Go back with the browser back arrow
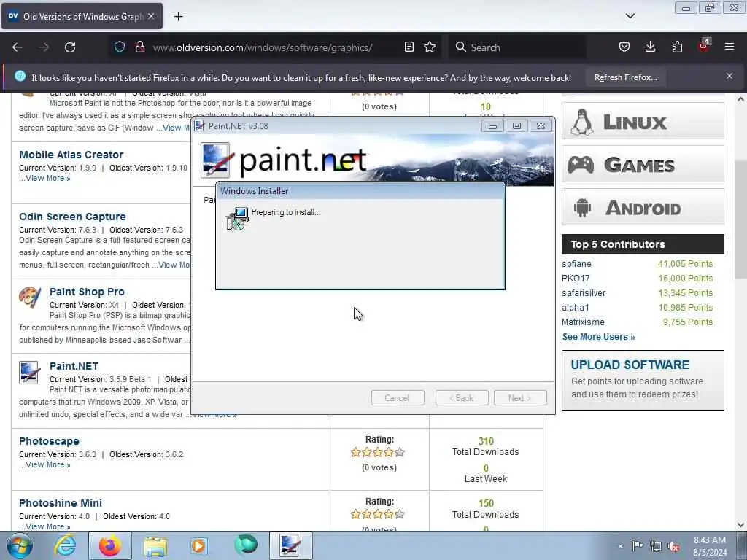Image resolution: width=747 pixels, height=560 pixels. click(18, 47)
